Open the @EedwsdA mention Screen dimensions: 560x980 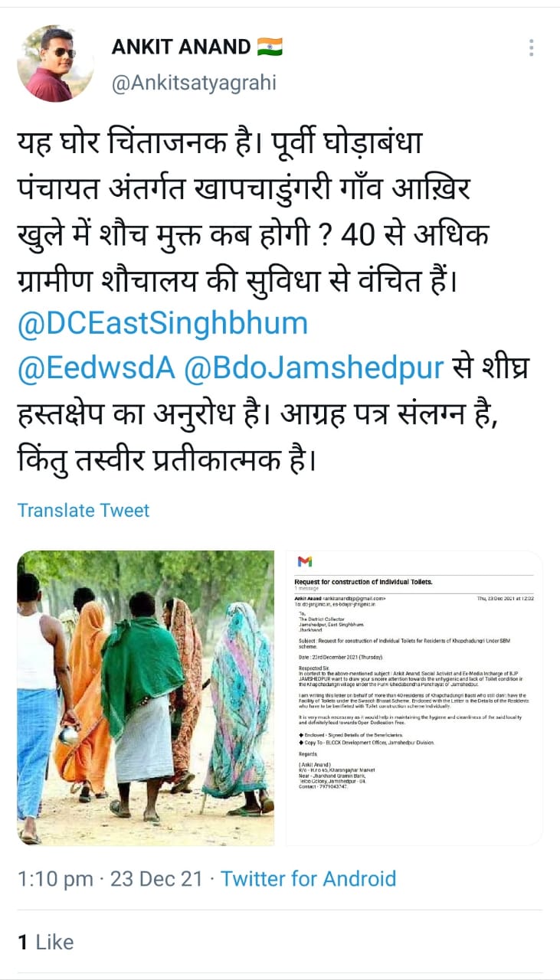pyautogui.click(x=97, y=368)
